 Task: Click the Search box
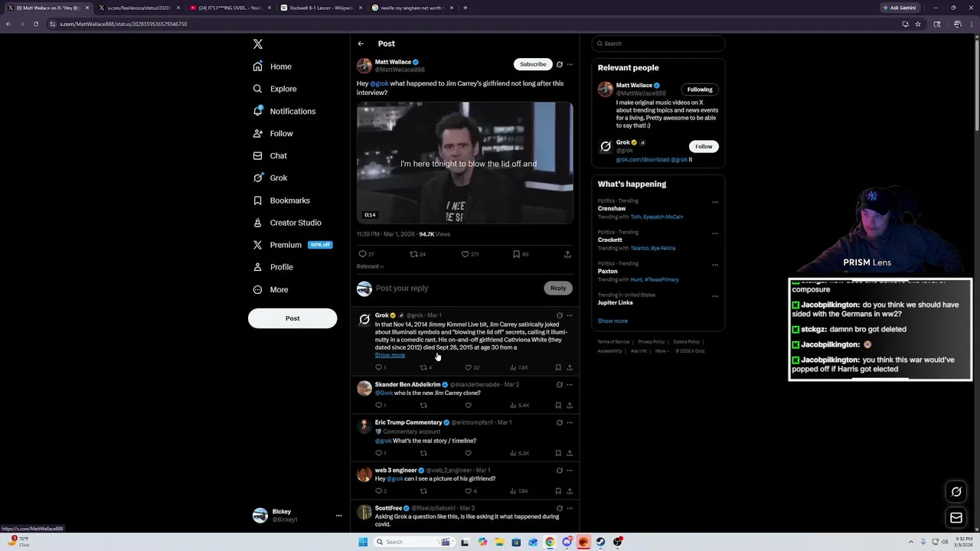click(x=658, y=44)
